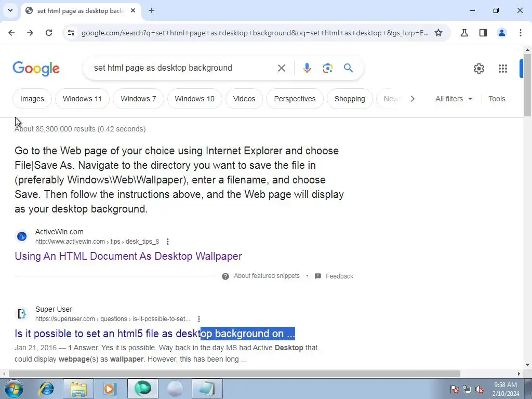This screenshot has height=399, width=532.
Task: Close the current Chrome tab
Action: (x=133, y=10)
